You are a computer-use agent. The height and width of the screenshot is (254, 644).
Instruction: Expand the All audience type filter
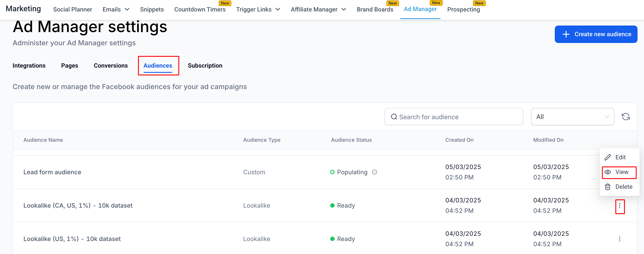(572, 117)
